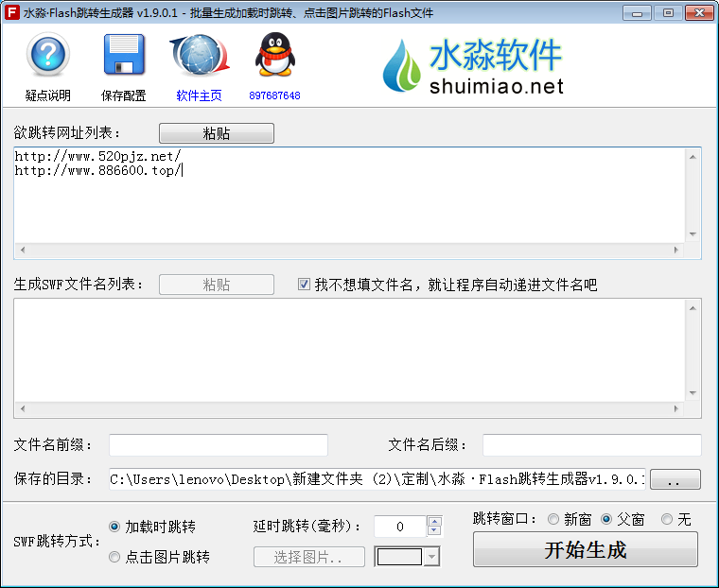Screen dimensions: 719x588
Task: Click the browse ".." directory button
Action: 675,479
